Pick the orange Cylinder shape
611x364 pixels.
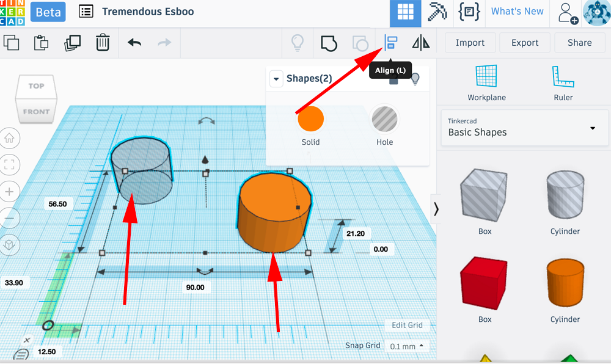565,282
